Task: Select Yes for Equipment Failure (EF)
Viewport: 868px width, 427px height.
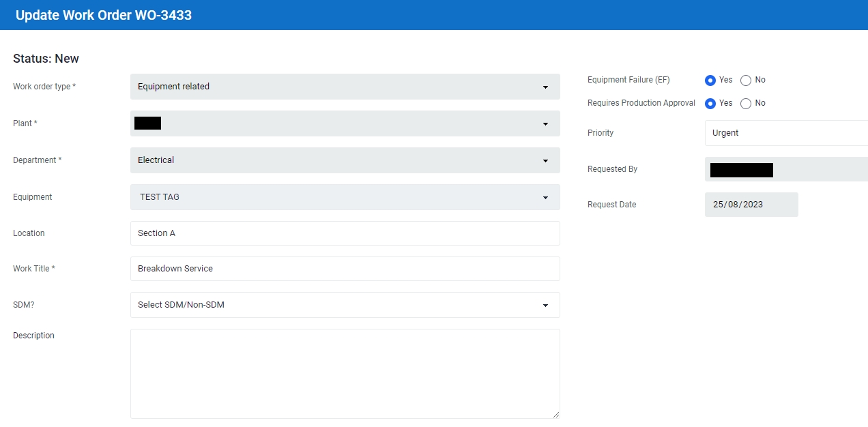Action: click(710, 80)
